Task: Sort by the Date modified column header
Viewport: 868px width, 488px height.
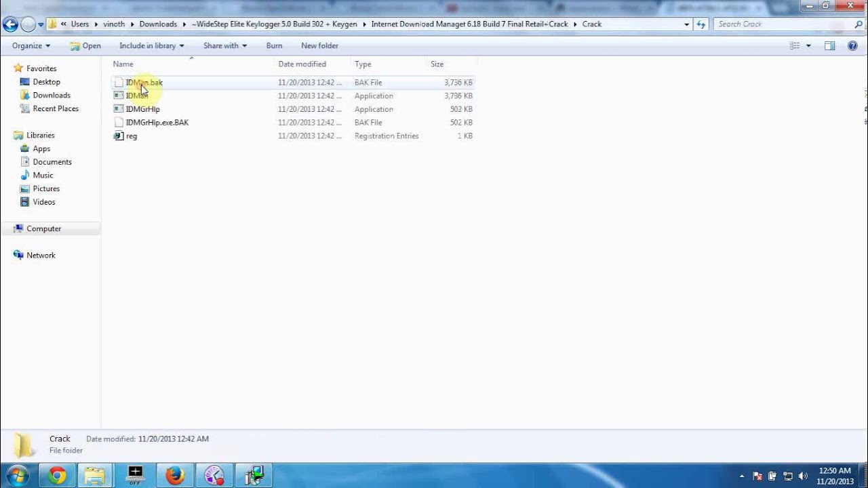Action: 313,64
